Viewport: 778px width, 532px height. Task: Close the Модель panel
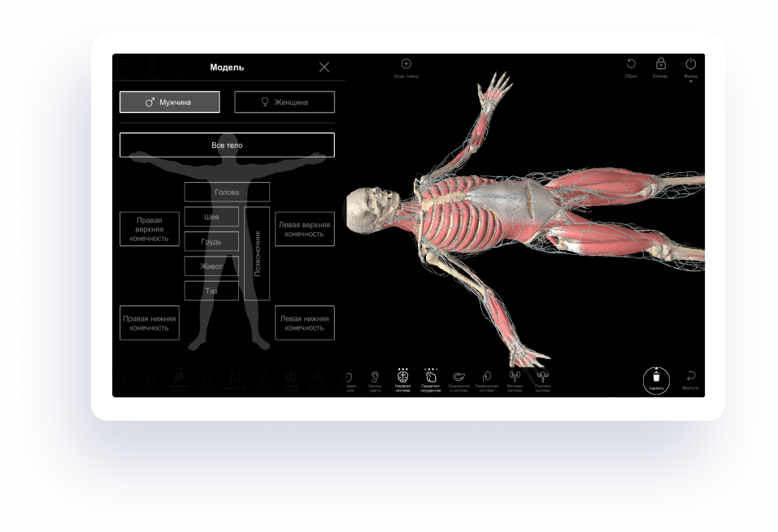[324, 67]
